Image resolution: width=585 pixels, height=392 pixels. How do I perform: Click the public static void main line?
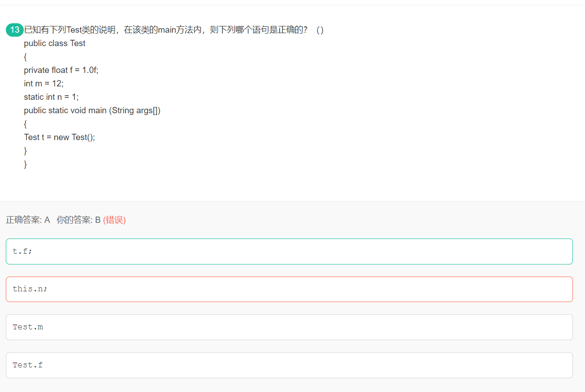92,111
